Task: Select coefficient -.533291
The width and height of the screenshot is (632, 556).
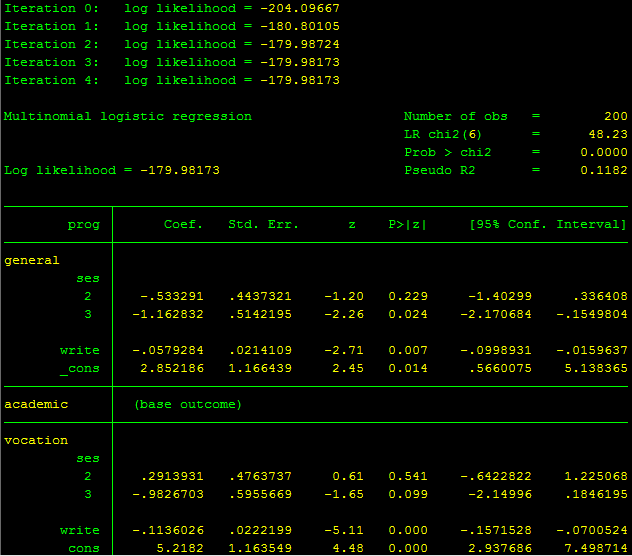Action: pyautogui.click(x=172, y=296)
